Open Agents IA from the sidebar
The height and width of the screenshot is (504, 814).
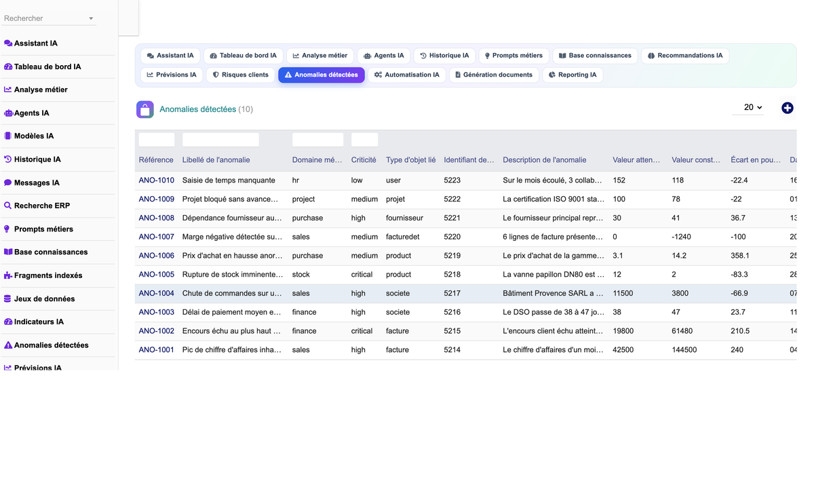click(x=26, y=113)
